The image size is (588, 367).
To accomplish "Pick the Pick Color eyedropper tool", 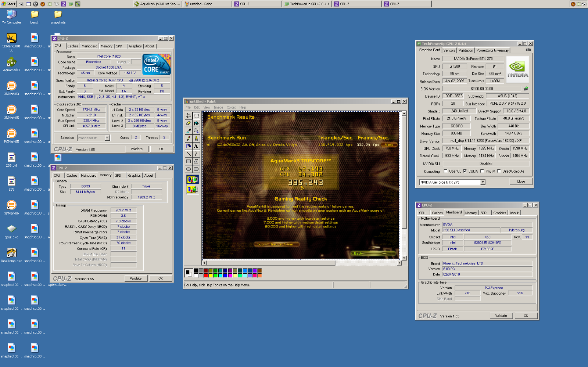I will [x=189, y=131].
